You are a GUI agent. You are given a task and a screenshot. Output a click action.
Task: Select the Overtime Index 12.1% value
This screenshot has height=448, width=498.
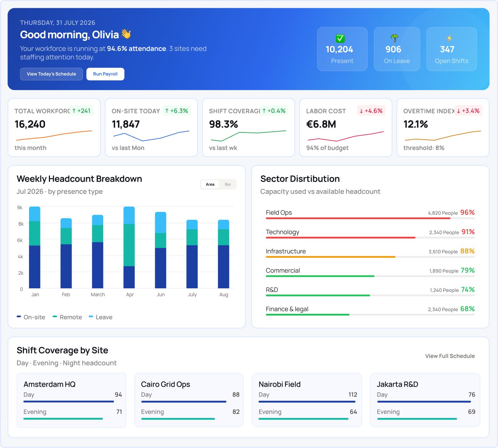416,124
